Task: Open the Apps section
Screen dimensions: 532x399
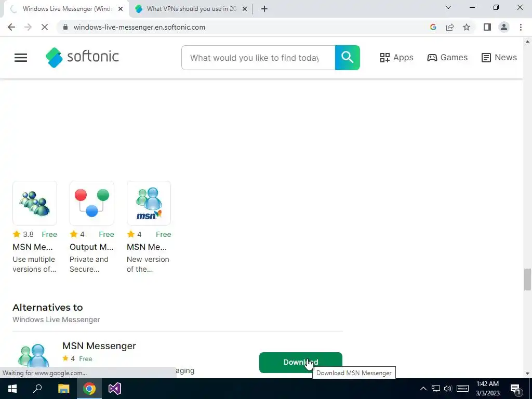Action: coord(396,57)
